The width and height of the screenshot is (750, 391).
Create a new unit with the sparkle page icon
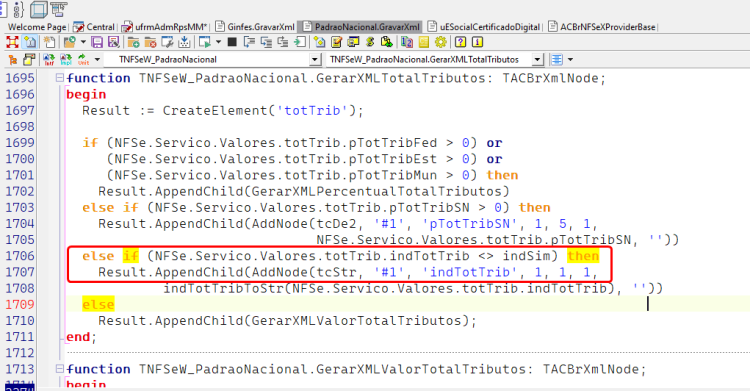point(49,42)
